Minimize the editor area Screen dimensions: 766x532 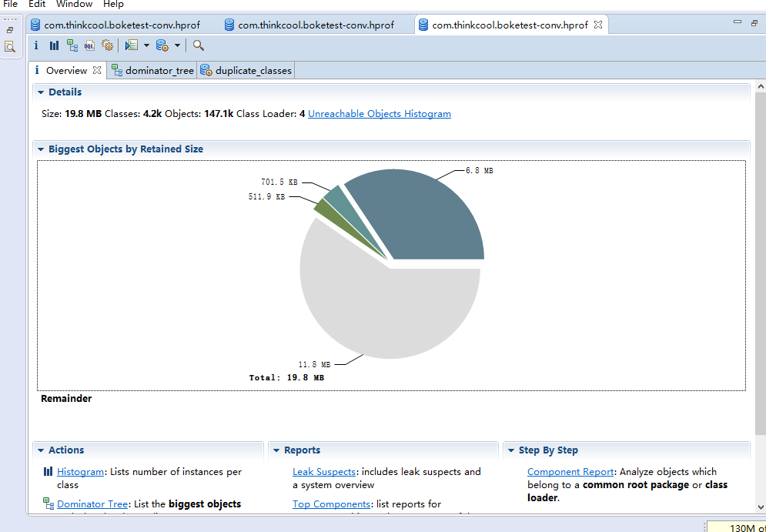[x=738, y=22]
